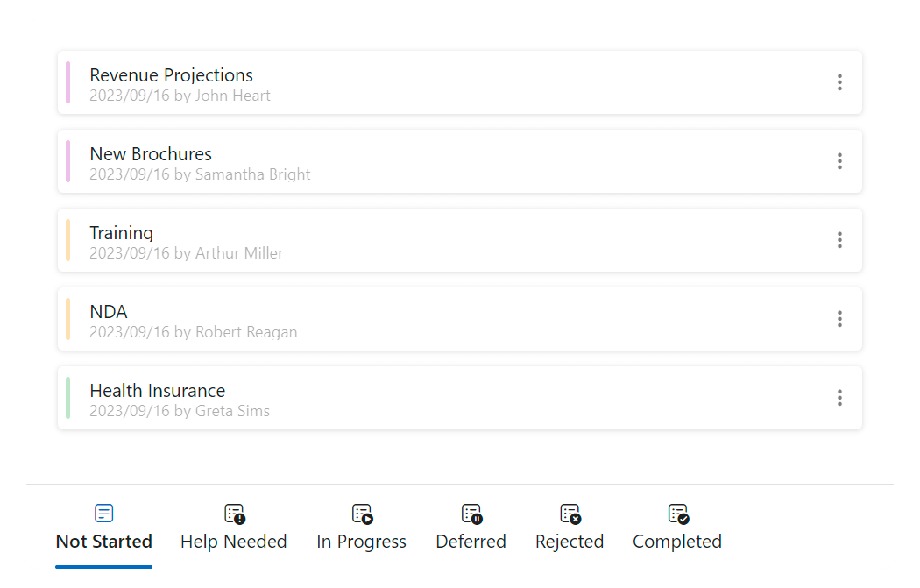Select the Completed tab label
The height and width of the screenshot is (588, 920).
(x=677, y=542)
